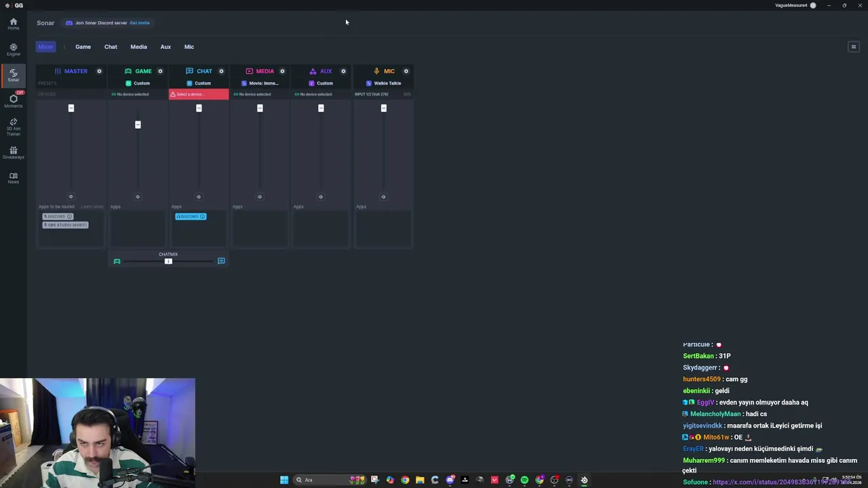Mute the CHAT channel

(x=199, y=197)
